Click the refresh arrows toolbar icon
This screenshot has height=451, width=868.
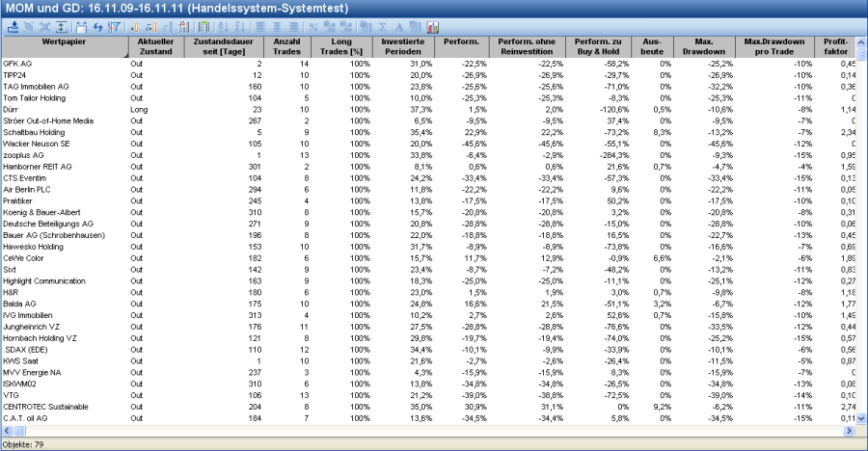click(97, 26)
